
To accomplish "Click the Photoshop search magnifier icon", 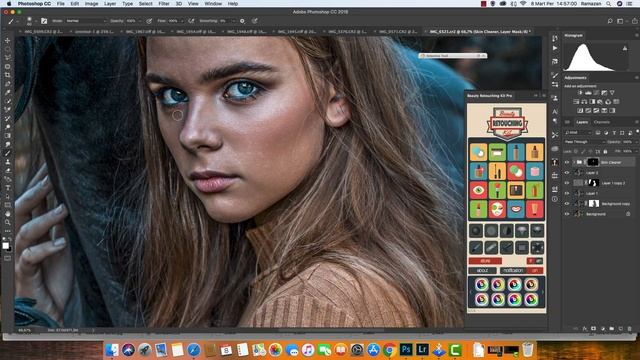I will tap(610, 21).
